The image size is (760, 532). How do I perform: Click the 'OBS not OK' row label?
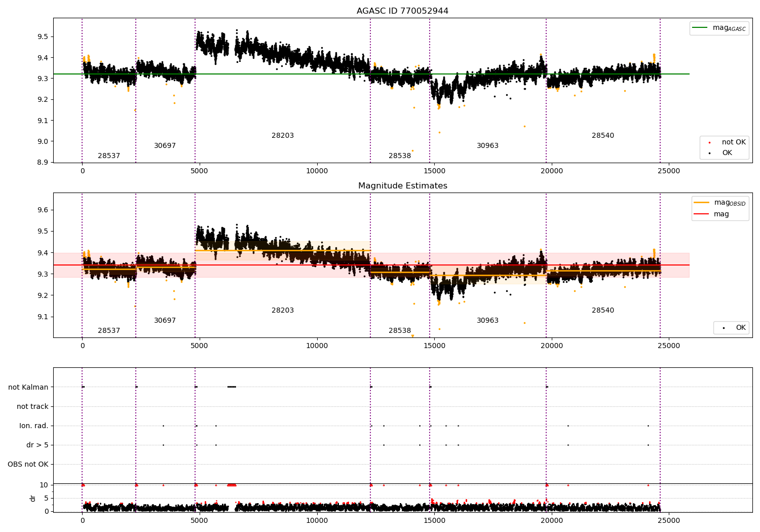pos(28,464)
